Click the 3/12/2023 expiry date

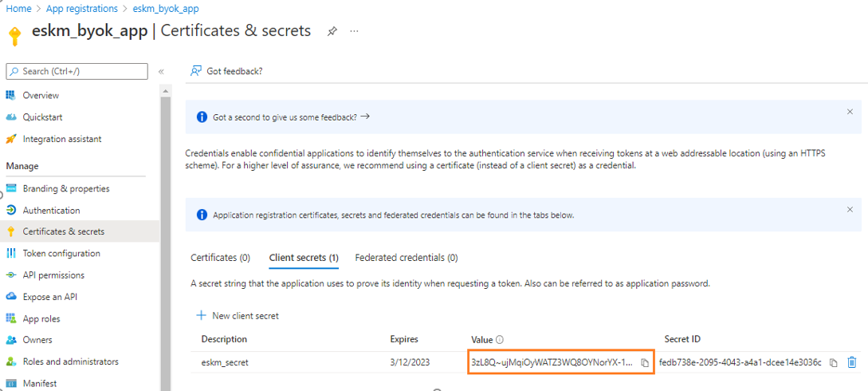(x=410, y=363)
